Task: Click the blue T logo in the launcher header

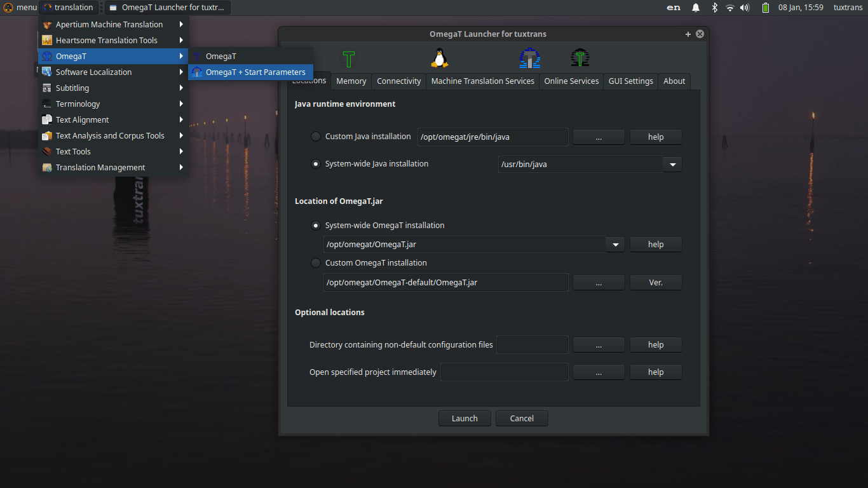Action: 529,58
